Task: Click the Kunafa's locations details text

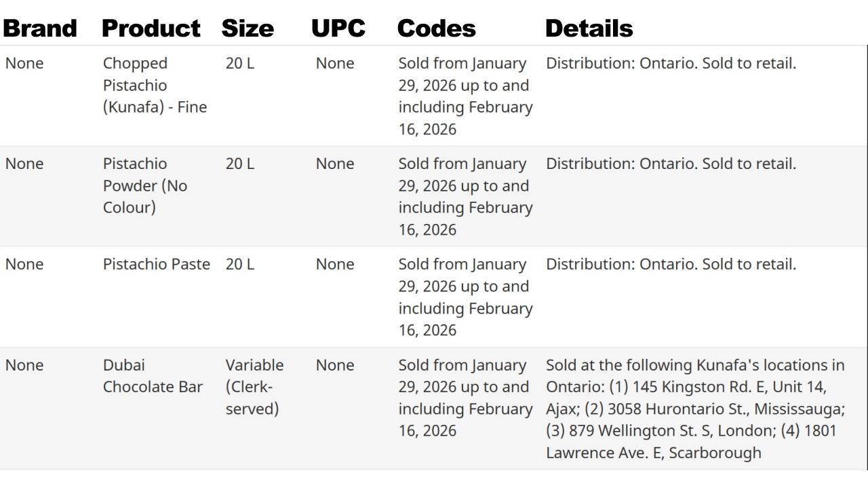Action: tap(696, 409)
